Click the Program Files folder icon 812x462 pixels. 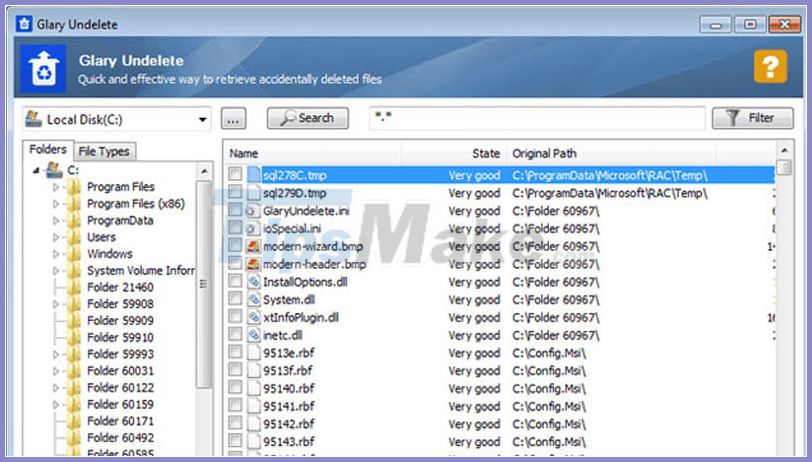click(x=74, y=186)
